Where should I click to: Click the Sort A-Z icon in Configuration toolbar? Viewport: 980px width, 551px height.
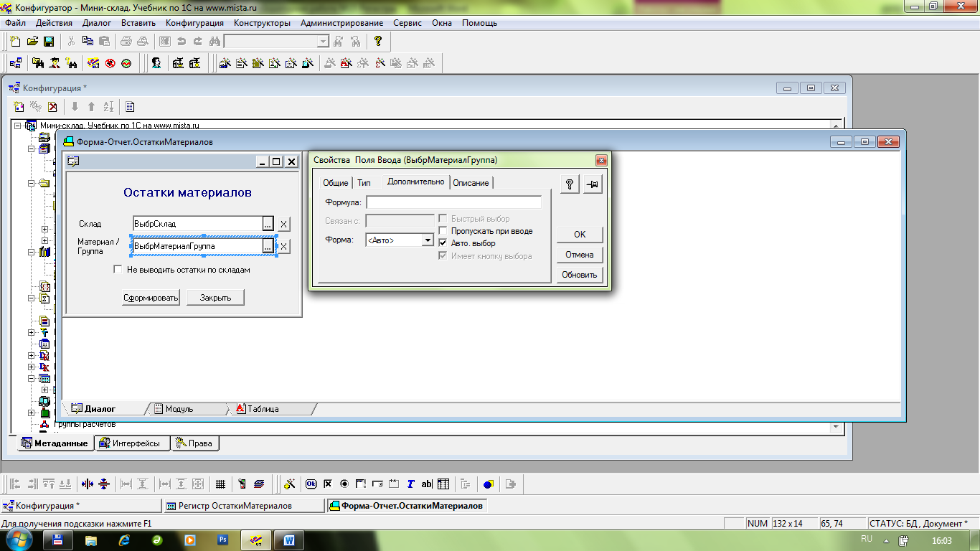[108, 107]
